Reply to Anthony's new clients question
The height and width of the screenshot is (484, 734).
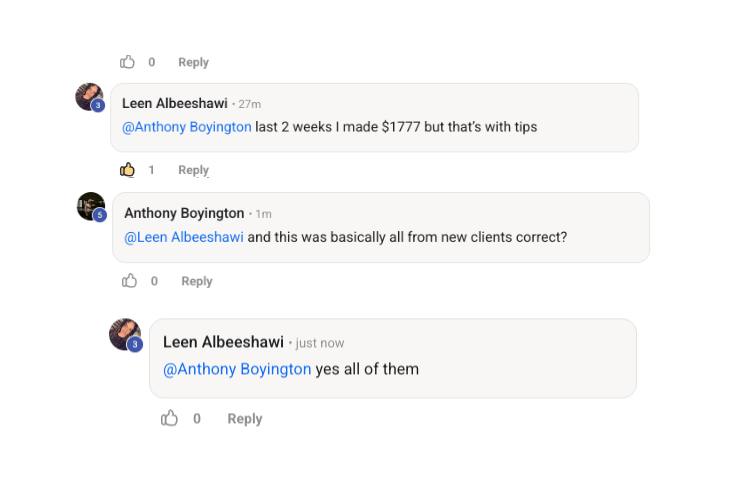pos(196,281)
